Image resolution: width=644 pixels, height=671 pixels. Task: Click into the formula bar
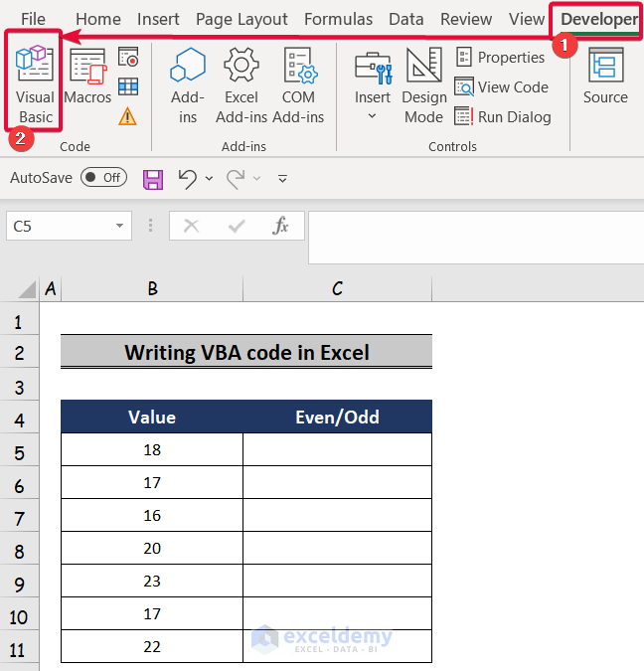pos(476,238)
